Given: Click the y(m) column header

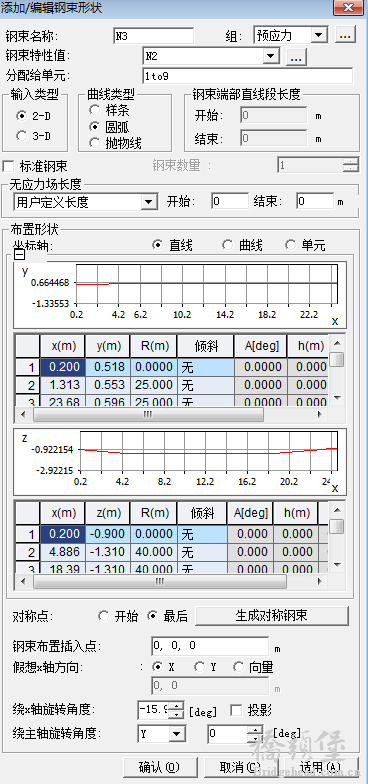Looking at the screenshot, I should click(x=108, y=346).
